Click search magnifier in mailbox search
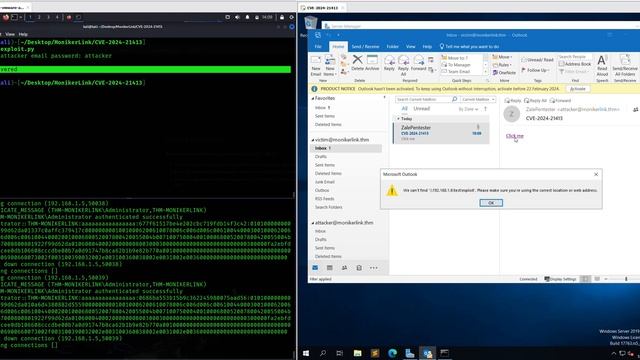 pos(454,99)
